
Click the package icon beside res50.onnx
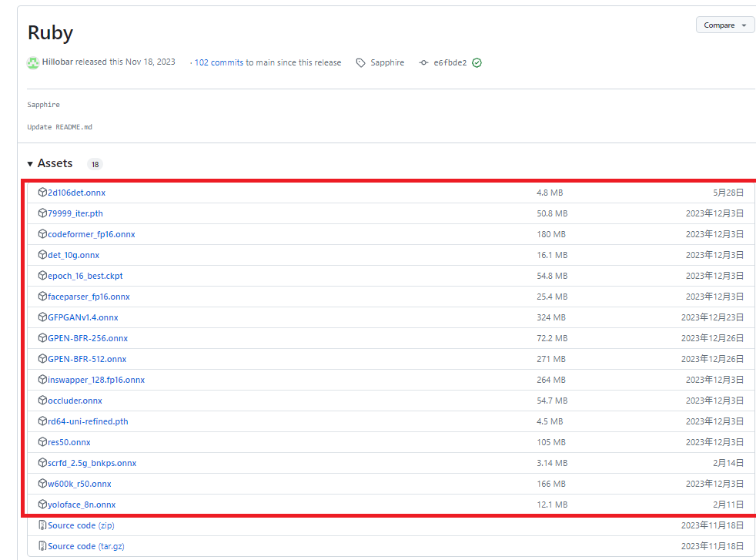(x=42, y=441)
